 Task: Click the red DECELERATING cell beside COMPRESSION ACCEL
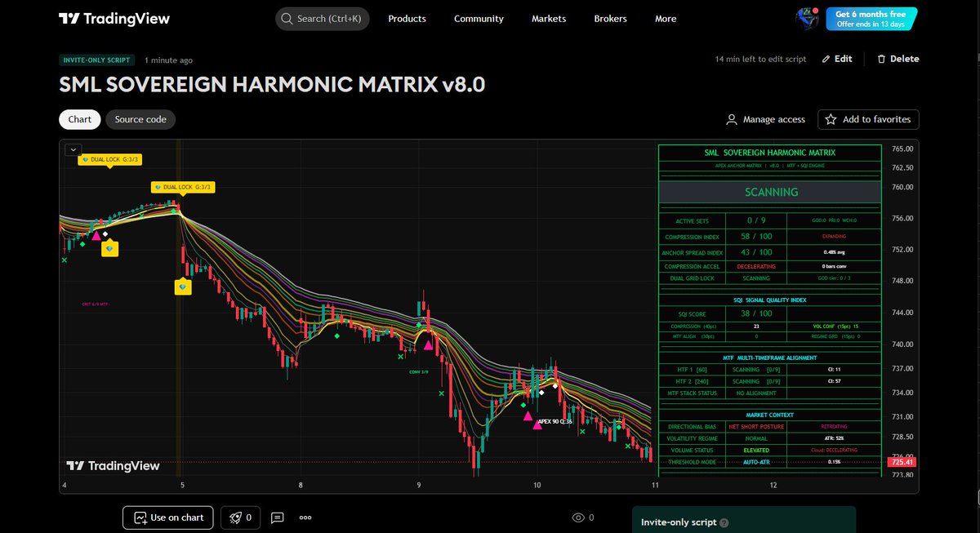756,266
